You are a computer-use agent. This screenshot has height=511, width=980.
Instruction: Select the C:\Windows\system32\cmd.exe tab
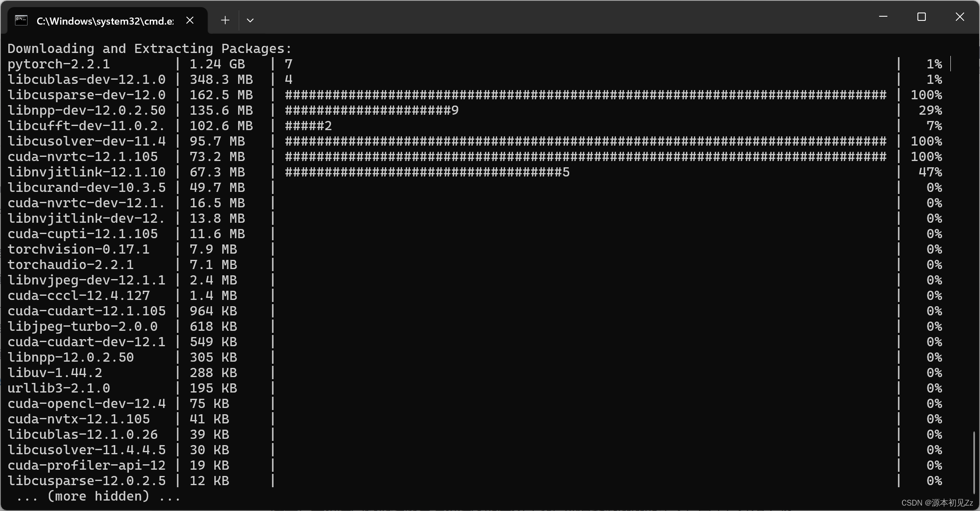click(x=105, y=21)
